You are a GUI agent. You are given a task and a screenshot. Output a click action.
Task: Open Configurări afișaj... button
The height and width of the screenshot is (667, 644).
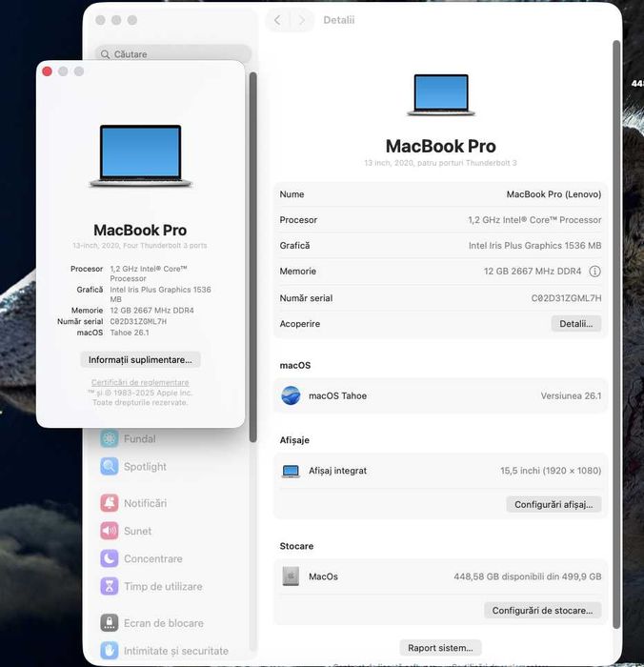click(553, 504)
